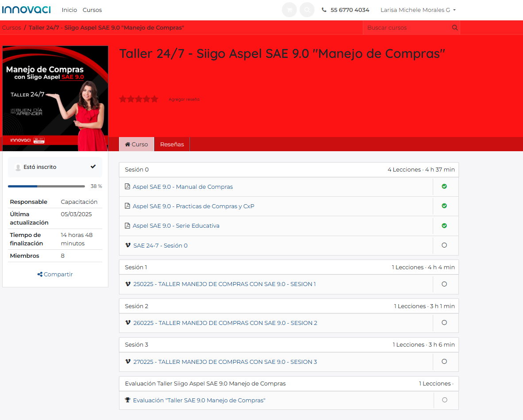
Task: Click the Innovaci logo
Action: pyautogui.click(x=26, y=10)
